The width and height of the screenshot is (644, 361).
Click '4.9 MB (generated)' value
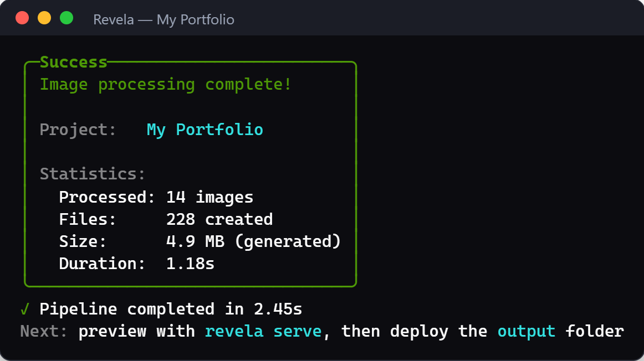pyautogui.click(x=254, y=241)
